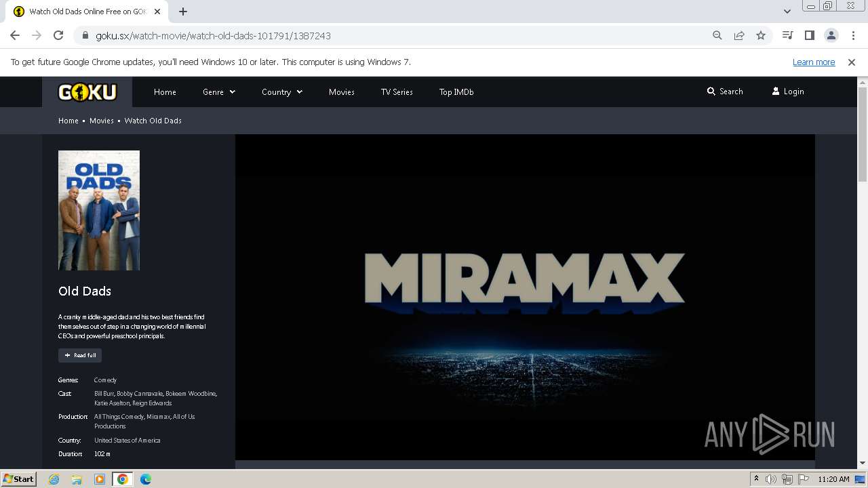Open the Chrome profile avatar

tap(831, 35)
